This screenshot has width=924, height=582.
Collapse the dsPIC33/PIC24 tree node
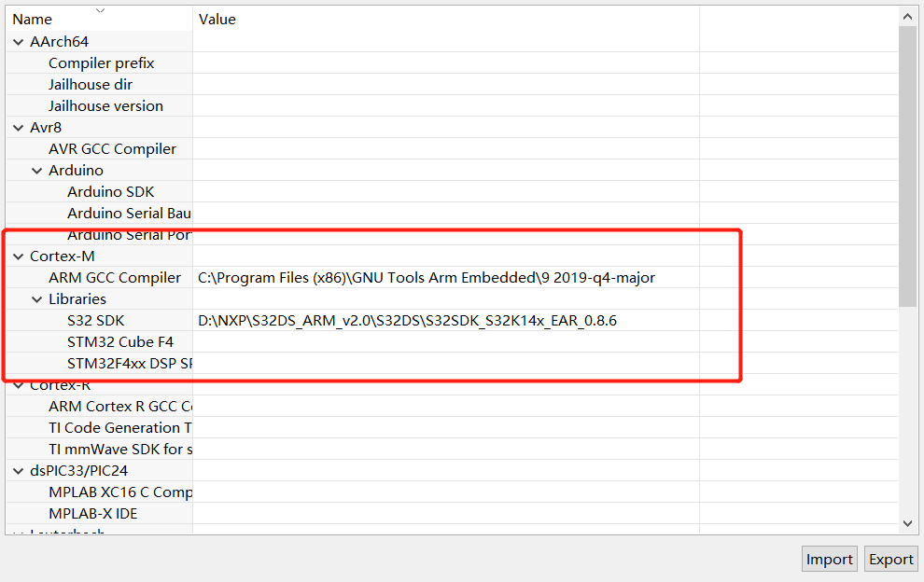19,471
